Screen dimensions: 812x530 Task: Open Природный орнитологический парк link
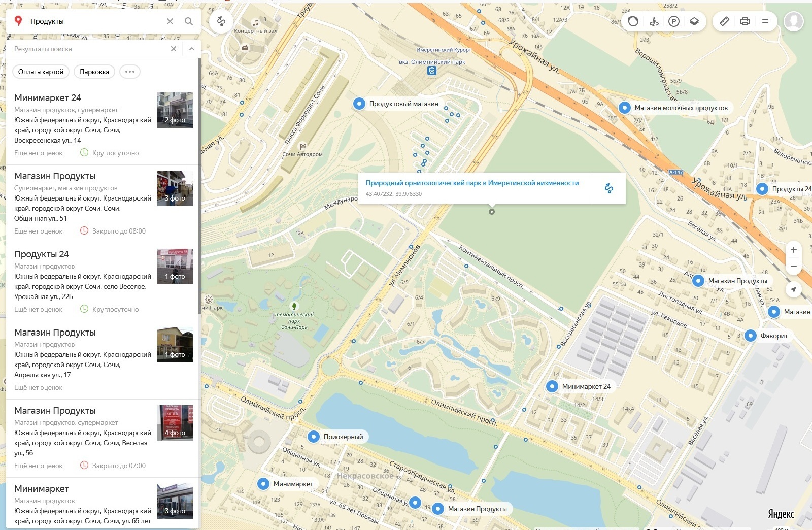click(472, 183)
